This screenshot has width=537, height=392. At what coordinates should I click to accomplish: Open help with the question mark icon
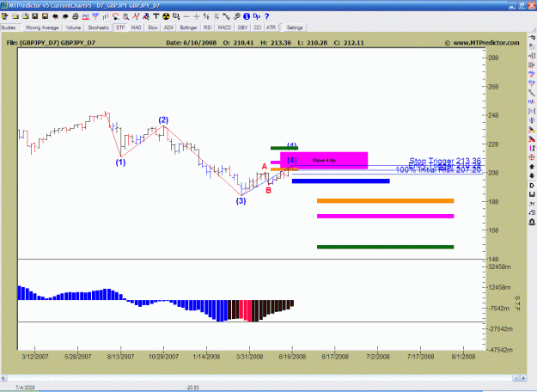coord(267,16)
